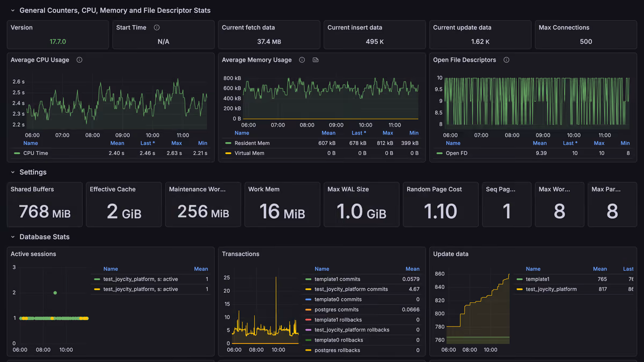The width and height of the screenshot is (644, 362).
Task: Click the Current insert data value 495 K
Action: pos(375,41)
